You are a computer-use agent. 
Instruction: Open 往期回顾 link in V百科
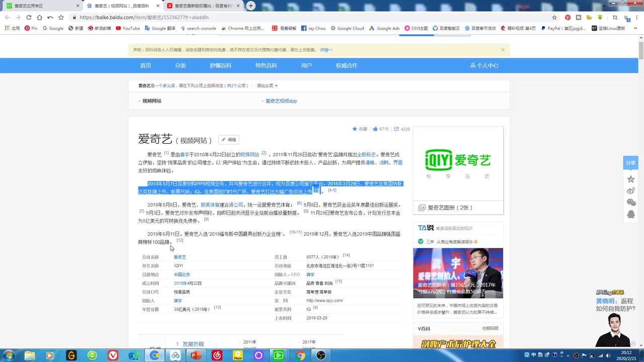tap(490, 328)
